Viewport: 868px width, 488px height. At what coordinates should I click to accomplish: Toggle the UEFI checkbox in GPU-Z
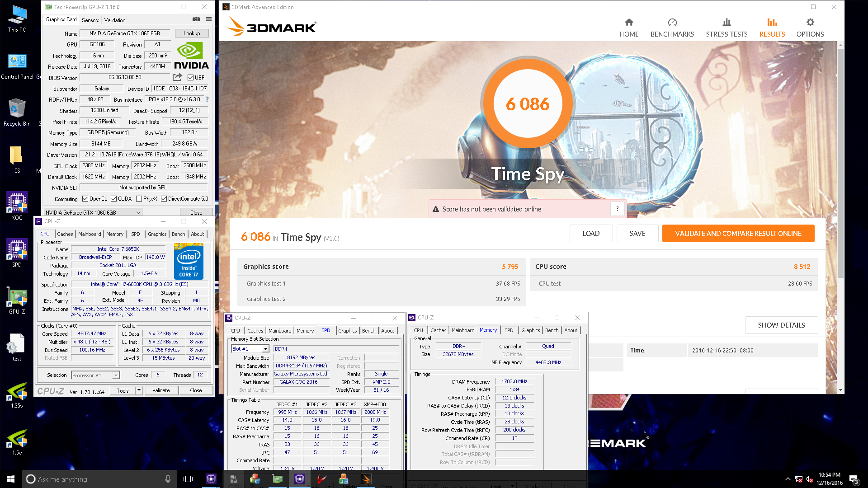click(191, 77)
